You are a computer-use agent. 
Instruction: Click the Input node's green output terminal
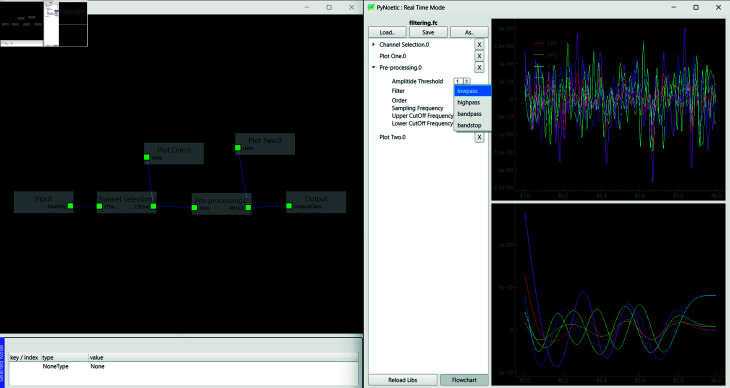point(70,206)
